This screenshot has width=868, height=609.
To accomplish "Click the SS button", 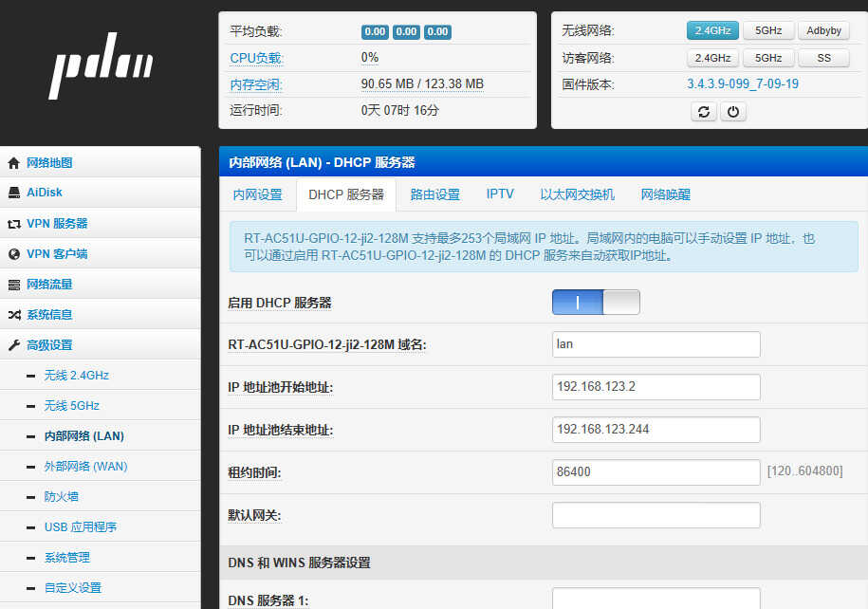I will tap(823, 58).
